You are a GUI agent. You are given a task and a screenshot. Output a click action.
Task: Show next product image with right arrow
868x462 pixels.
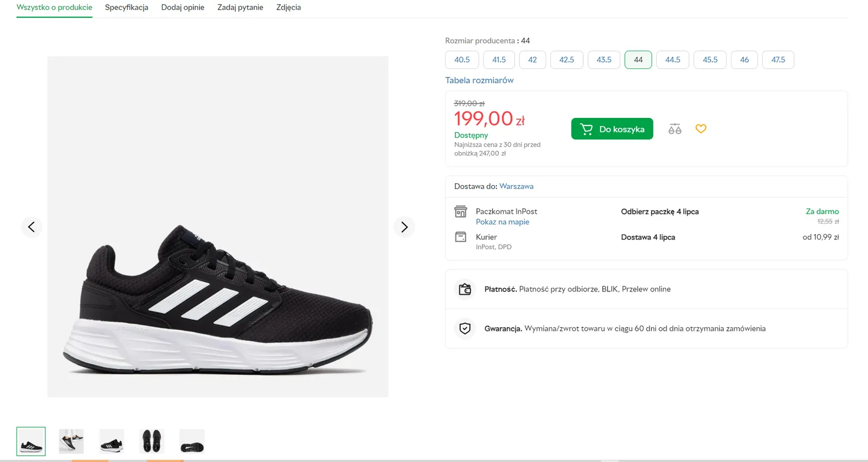pos(404,227)
